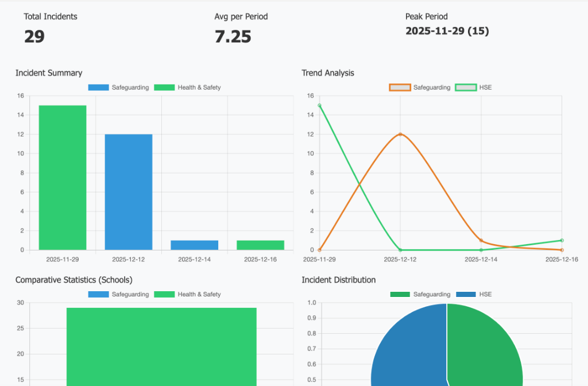This screenshot has height=386, width=588.
Task: Click 2025-11-29 axis label in Trend Analysis
Action: [319, 259]
